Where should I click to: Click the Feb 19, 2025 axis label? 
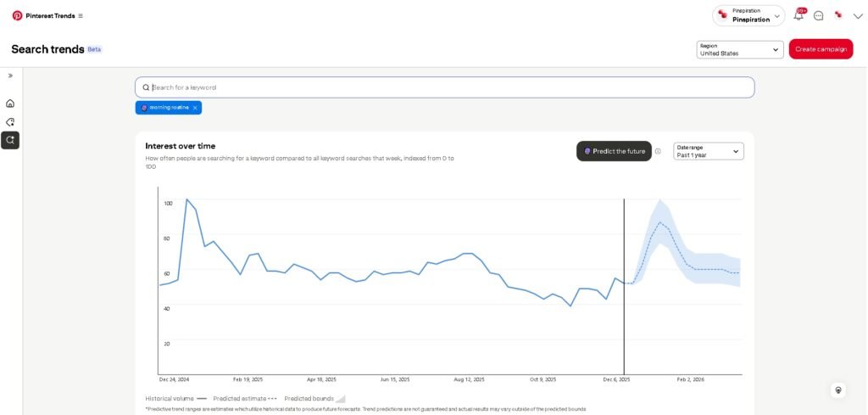248,380
